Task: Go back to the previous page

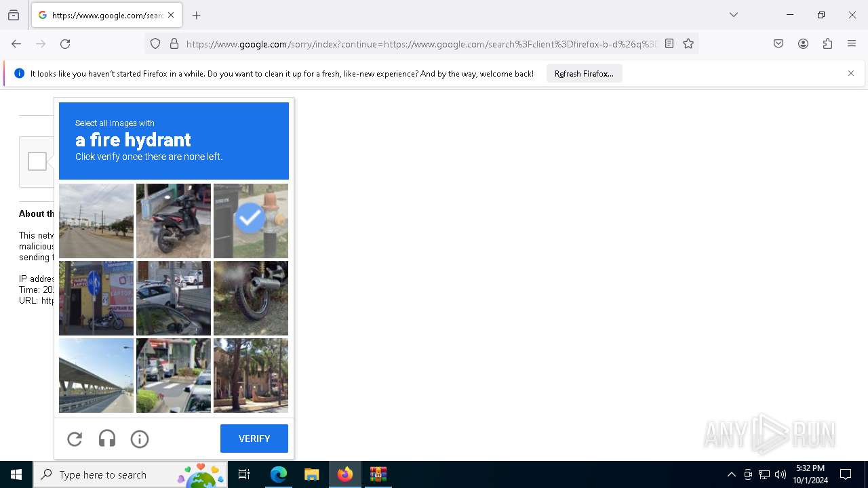Action: [x=16, y=44]
